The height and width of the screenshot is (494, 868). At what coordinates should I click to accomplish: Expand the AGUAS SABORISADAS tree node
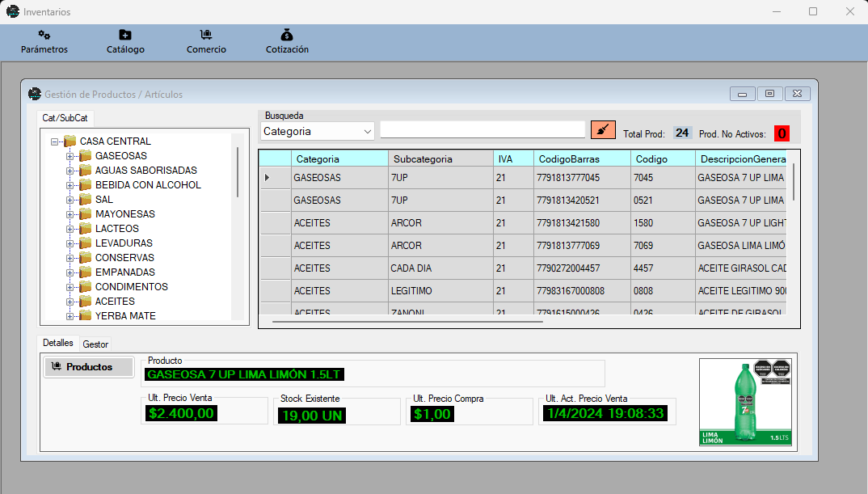pyautogui.click(x=70, y=171)
